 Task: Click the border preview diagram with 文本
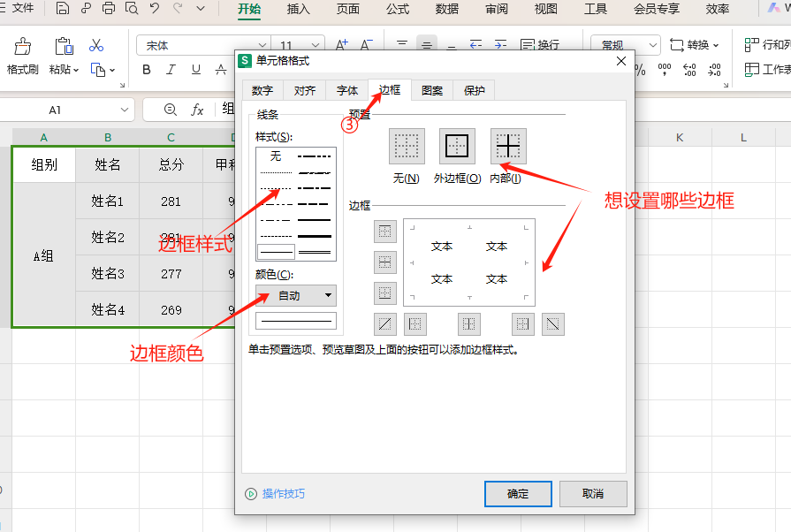(x=469, y=262)
